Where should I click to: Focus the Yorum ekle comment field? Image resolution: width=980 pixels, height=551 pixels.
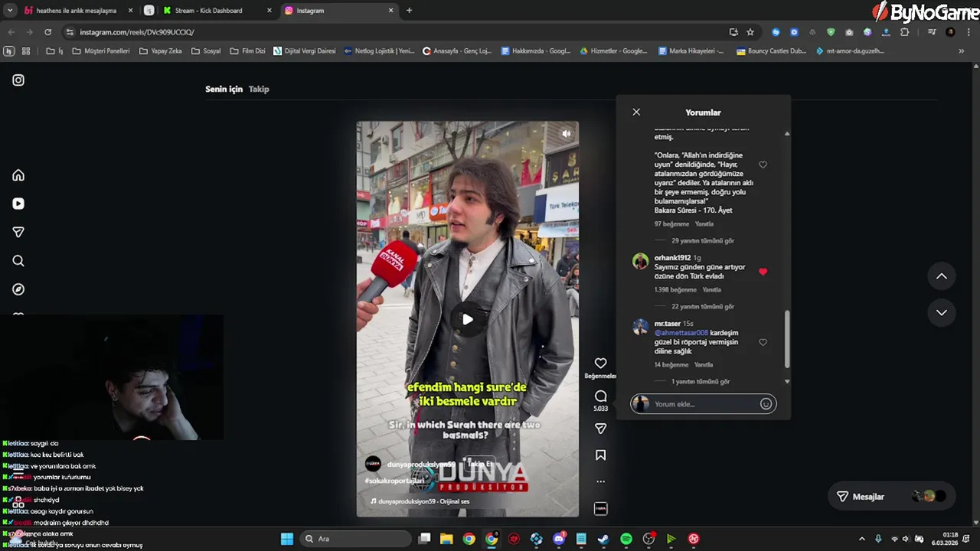coord(704,404)
